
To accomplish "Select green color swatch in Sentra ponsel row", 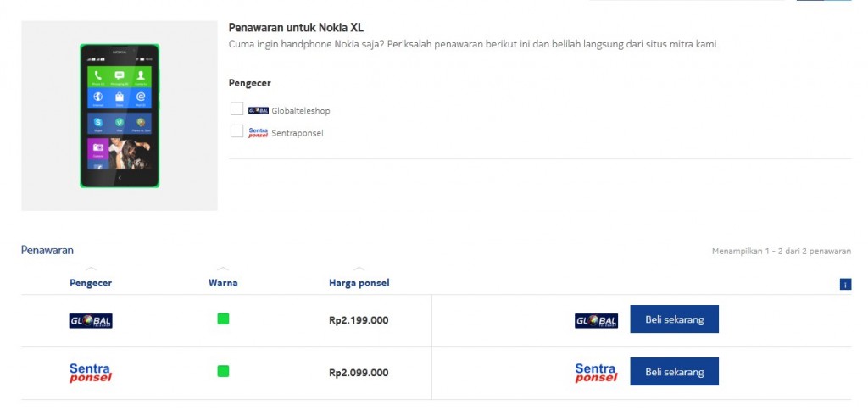I will [x=223, y=371].
